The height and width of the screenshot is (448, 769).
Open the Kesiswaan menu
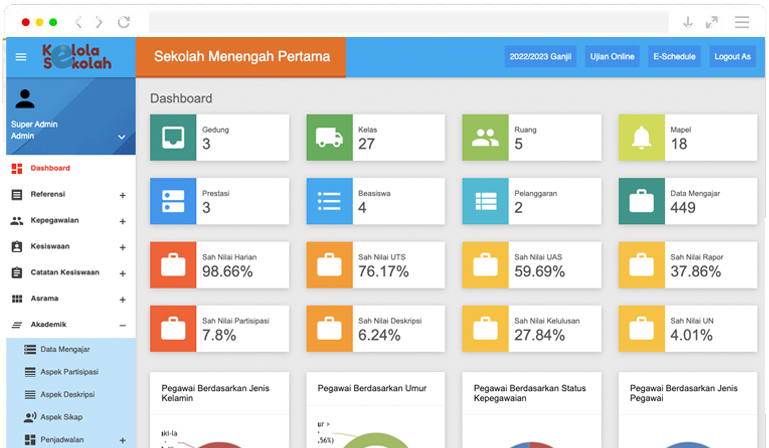50,246
